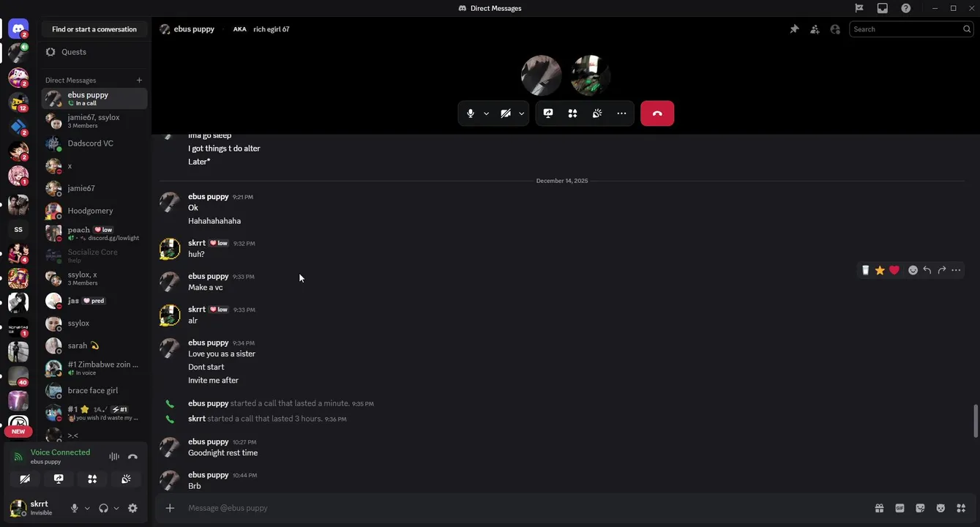This screenshot has height=527, width=980.
Task: Toggle noise suppression in voice panel
Action: click(x=114, y=457)
